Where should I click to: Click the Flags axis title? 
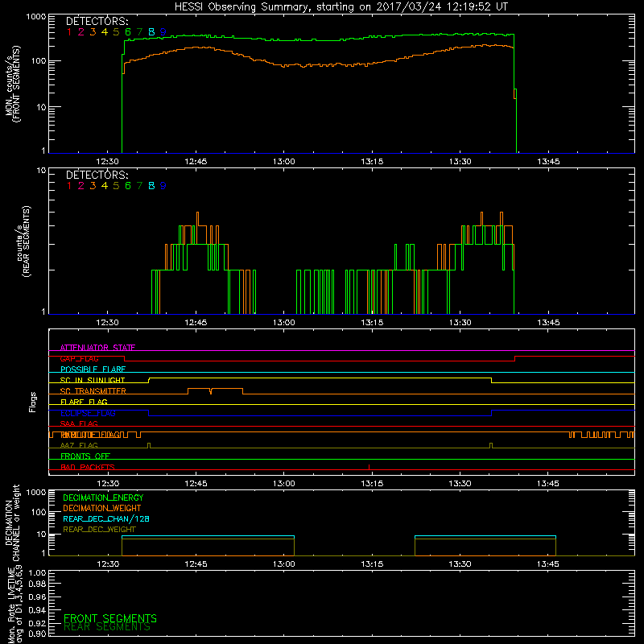coord(33,402)
